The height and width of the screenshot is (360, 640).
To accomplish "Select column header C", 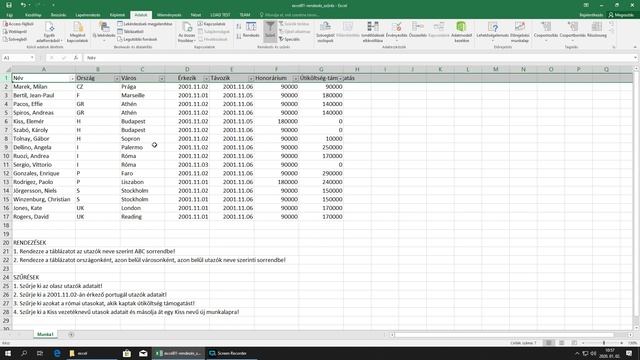I will point(142,69).
